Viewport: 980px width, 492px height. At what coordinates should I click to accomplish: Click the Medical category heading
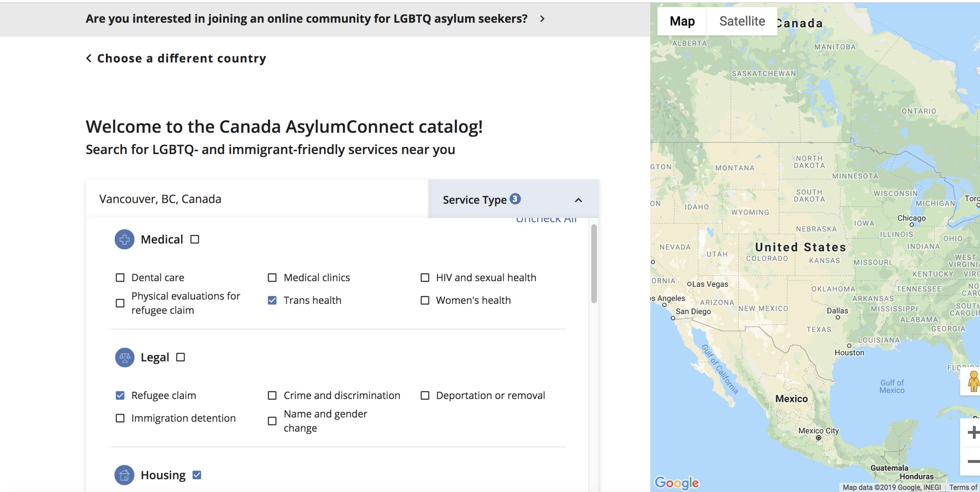pyautogui.click(x=162, y=239)
